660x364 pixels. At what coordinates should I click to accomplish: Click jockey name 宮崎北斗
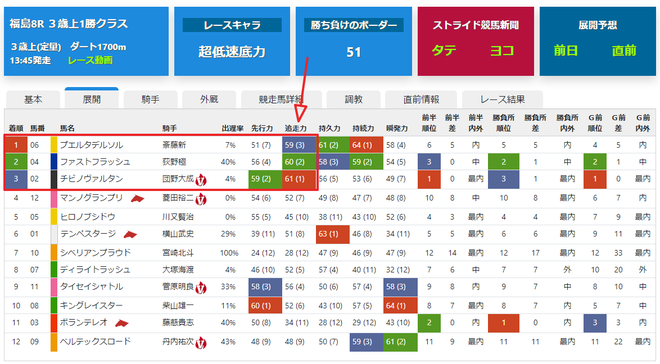pos(178,252)
